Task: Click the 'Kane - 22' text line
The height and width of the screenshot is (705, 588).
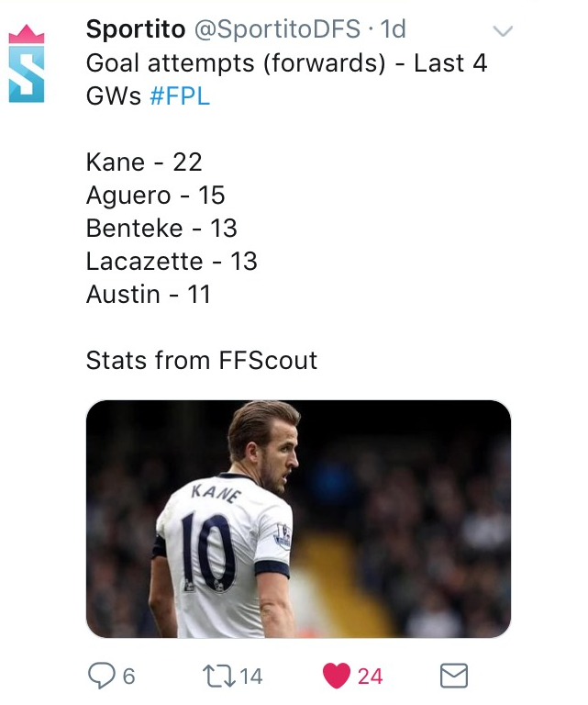Action: click(144, 162)
